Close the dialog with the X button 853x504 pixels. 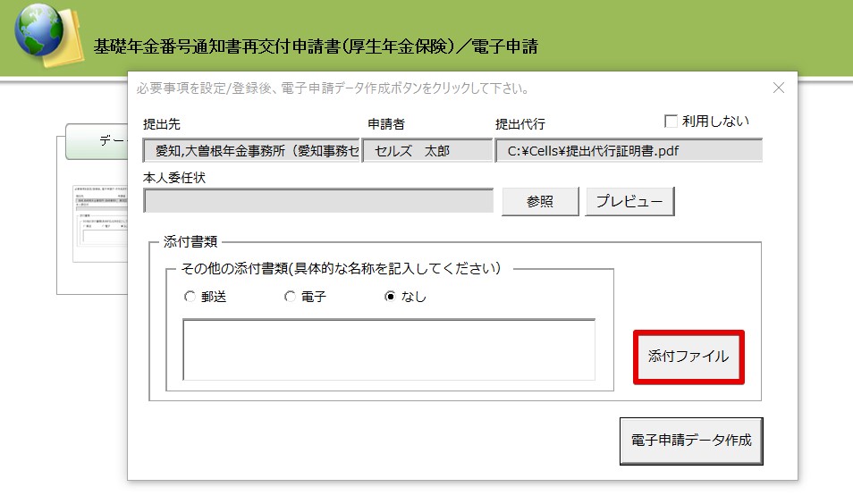click(779, 88)
